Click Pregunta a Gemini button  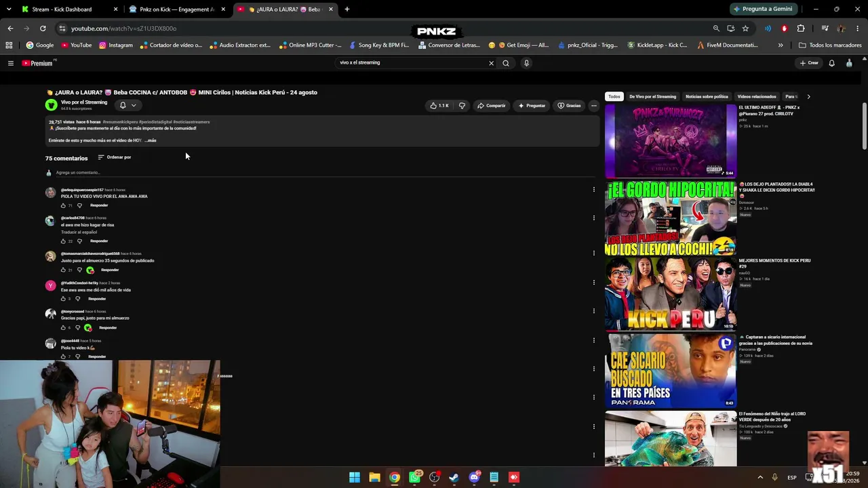tap(763, 9)
